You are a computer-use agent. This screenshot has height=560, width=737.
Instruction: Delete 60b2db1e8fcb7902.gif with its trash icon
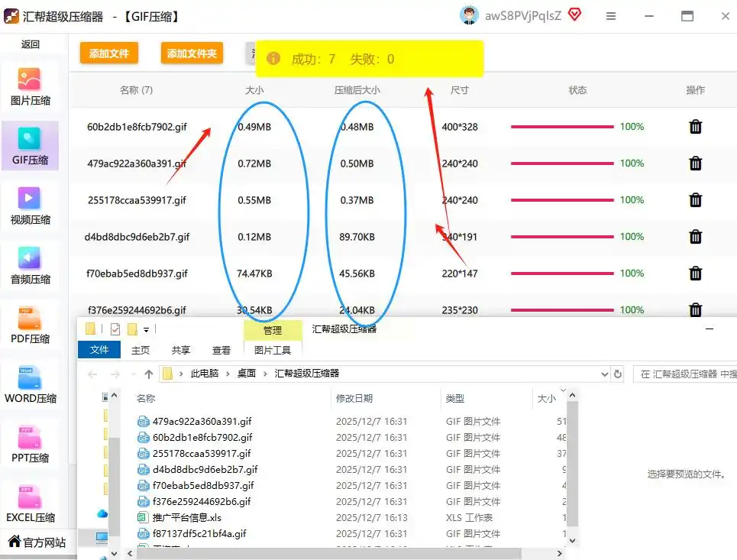[695, 127]
